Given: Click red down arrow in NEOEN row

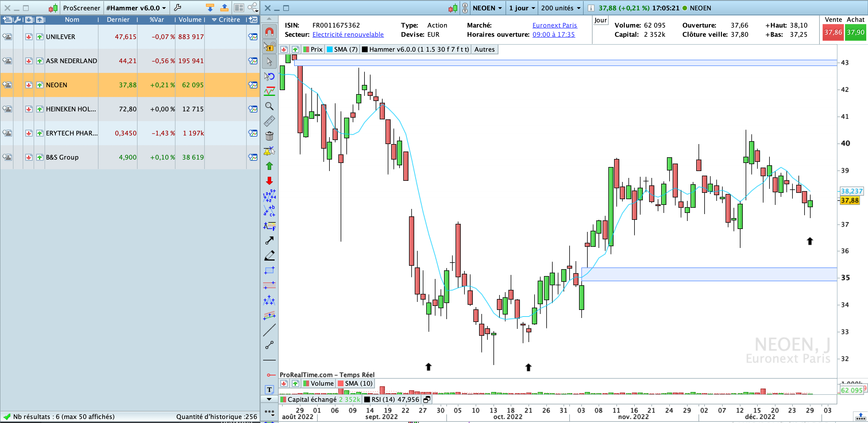Looking at the screenshot, I should tap(29, 85).
